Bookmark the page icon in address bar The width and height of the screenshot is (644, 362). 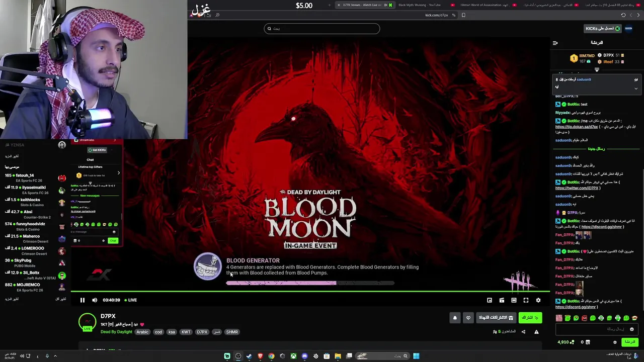[x=463, y=15]
